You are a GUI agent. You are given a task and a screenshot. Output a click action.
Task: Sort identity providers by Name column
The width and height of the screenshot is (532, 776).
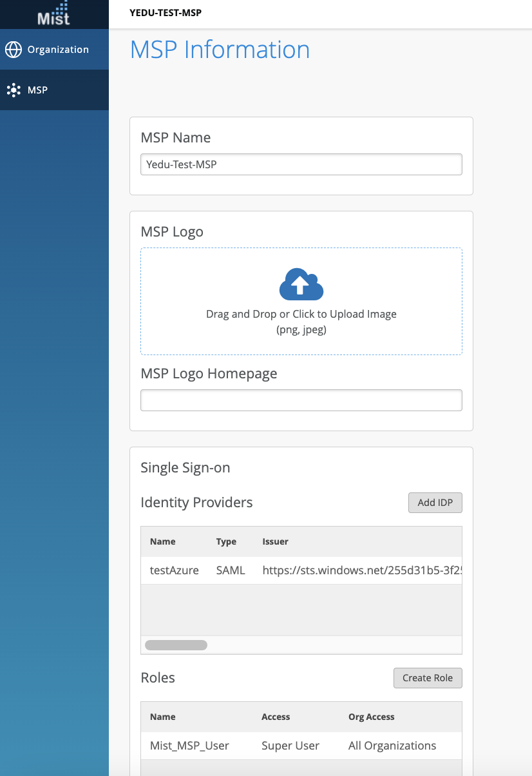(x=163, y=541)
